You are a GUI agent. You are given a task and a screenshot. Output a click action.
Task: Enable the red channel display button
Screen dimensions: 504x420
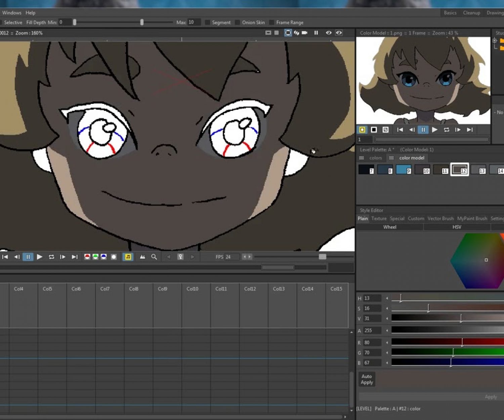[87, 257]
